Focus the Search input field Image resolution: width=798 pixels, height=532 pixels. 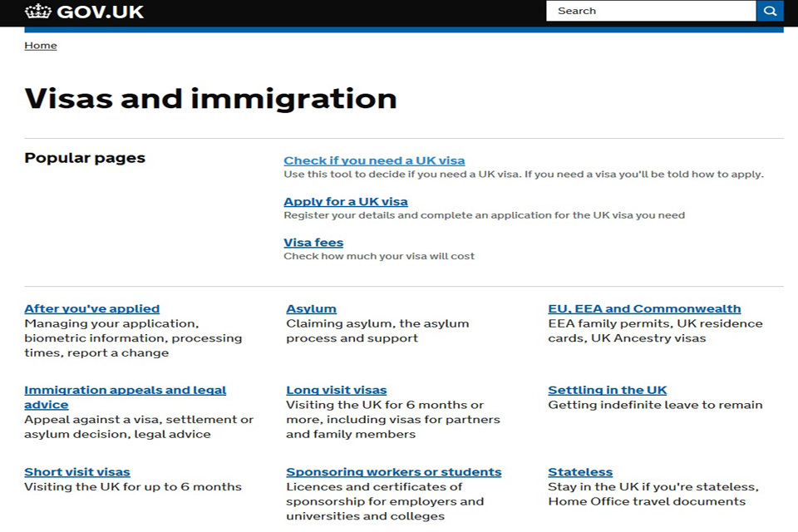[650, 11]
